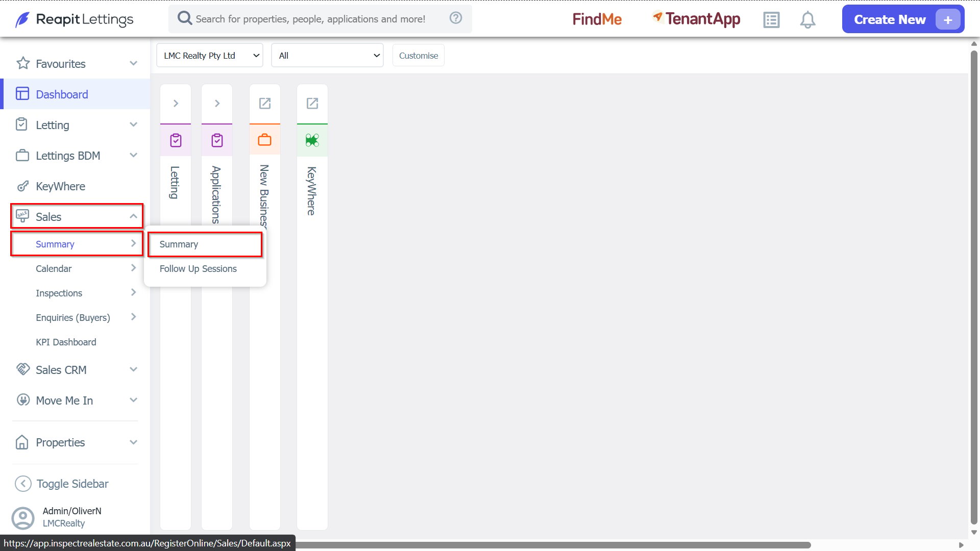Viewport: 980px width, 551px height.
Task: Click the Customise button
Action: pos(419,56)
